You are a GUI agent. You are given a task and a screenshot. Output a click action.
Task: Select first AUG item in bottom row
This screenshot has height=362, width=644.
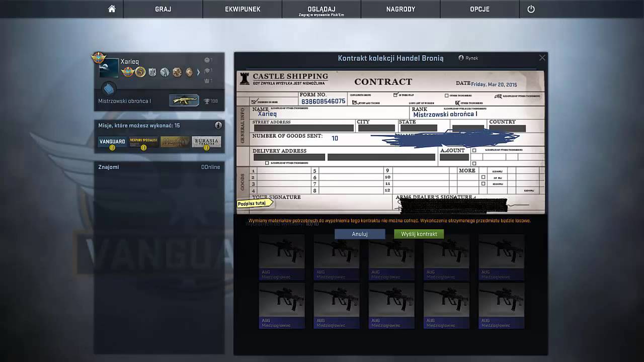pyautogui.click(x=282, y=306)
